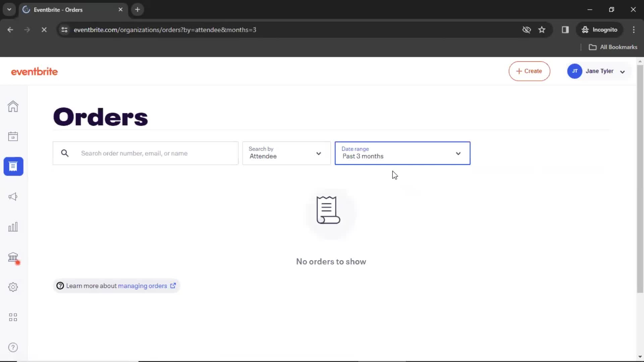Click the Create event button
Viewport: 644px width, 362px height.
point(529,71)
